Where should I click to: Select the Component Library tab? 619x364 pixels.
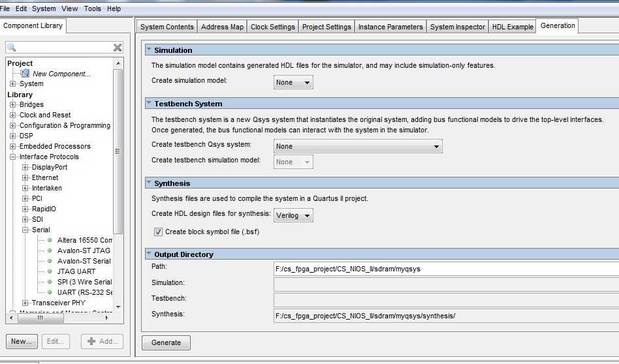point(33,25)
